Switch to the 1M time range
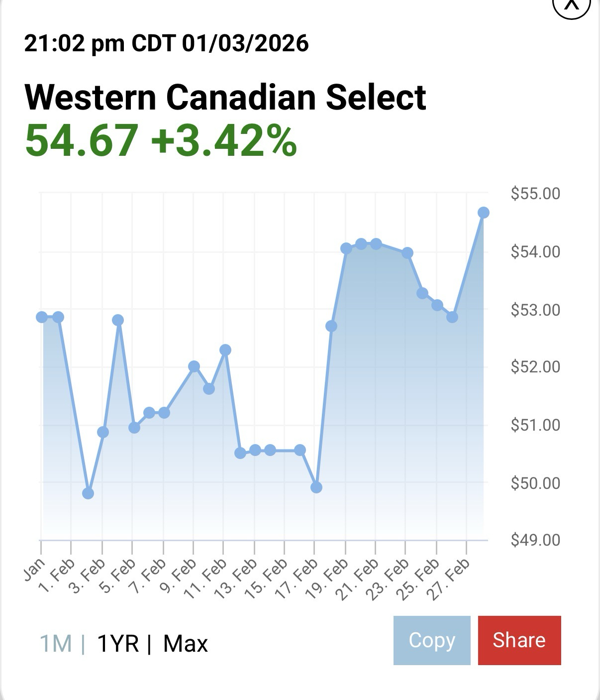Screen dimensions: 600x700 pyautogui.click(x=55, y=643)
